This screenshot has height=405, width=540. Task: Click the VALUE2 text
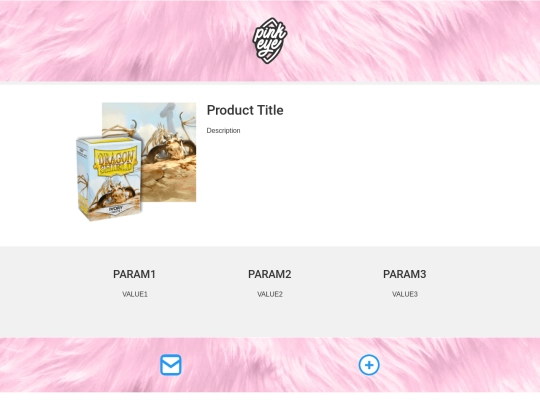click(270, 294)
